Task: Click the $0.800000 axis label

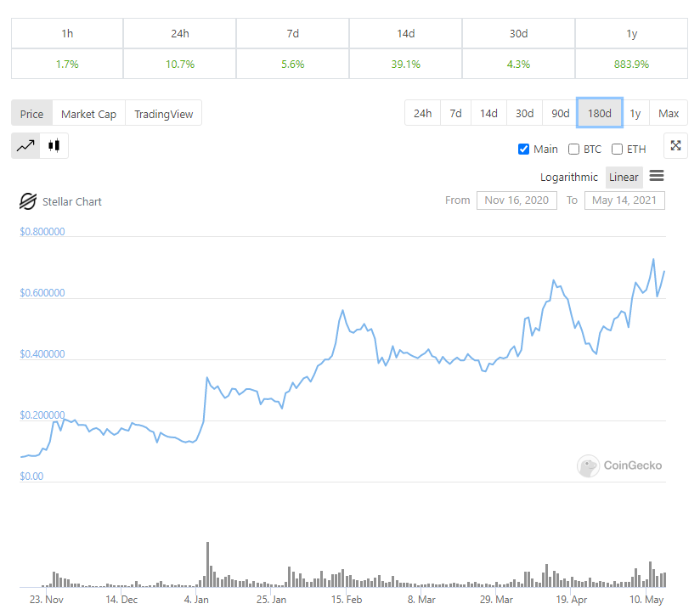Action: coord(42,232)
